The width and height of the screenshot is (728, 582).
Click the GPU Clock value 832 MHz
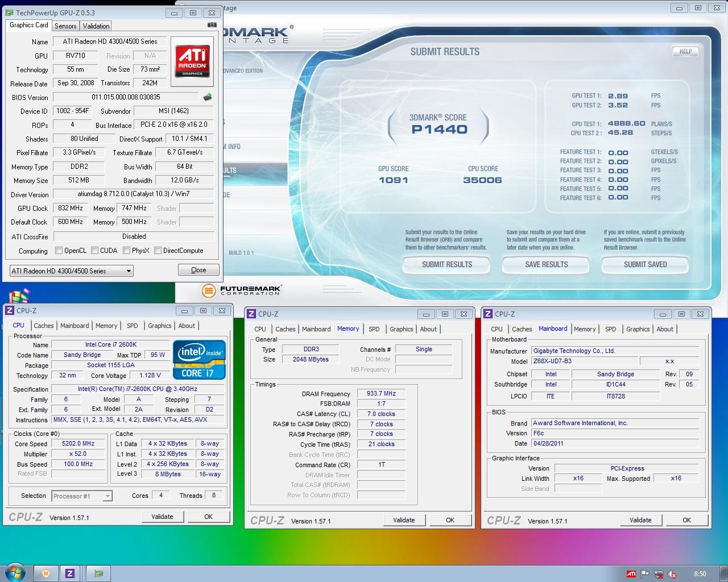71,208
